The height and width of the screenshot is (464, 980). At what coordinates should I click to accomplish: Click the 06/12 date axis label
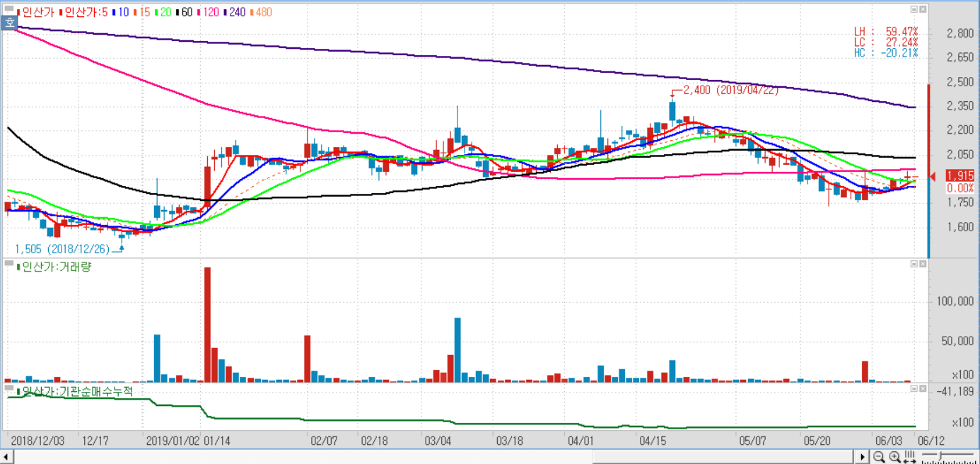[x=931, y=440]
